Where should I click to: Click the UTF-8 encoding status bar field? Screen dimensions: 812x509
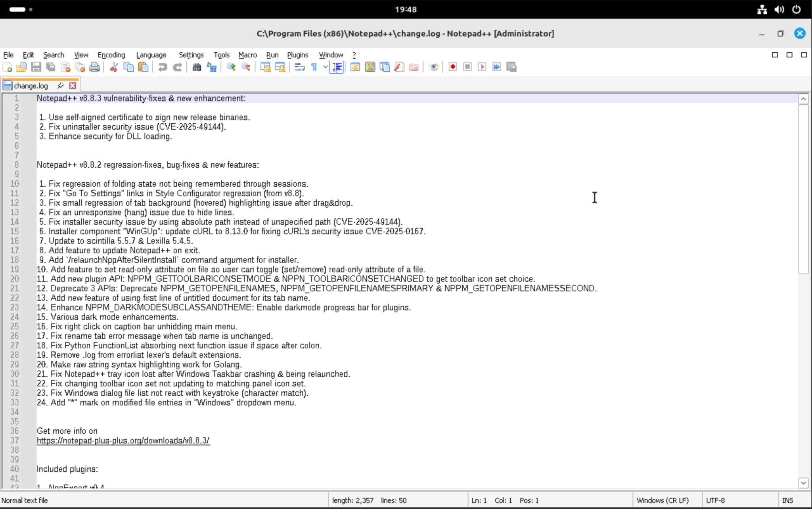pos(716,500)
